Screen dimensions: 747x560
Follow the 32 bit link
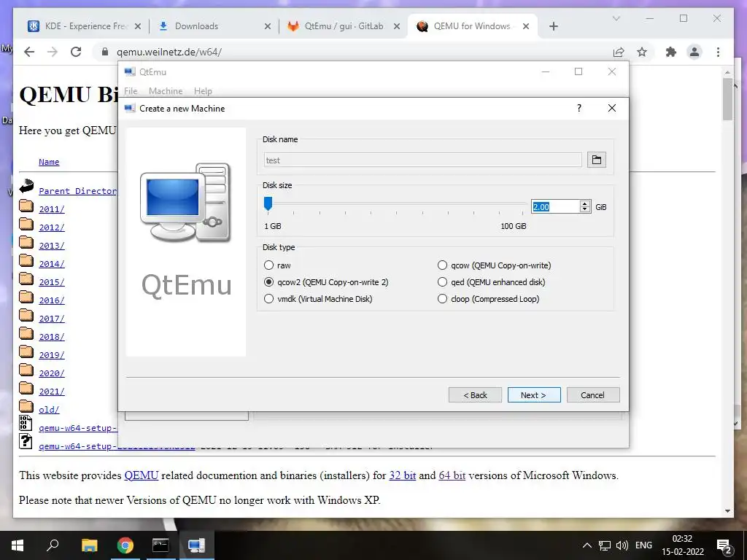[x=403, y=475]
